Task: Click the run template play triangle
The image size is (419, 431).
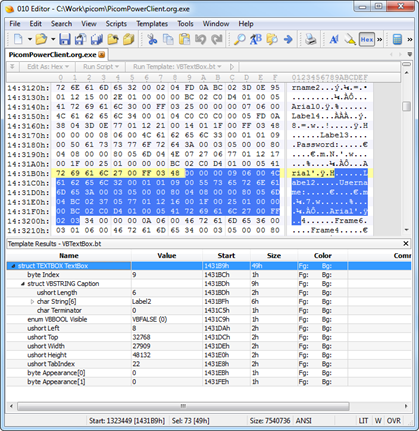Action: pos(232,67)
